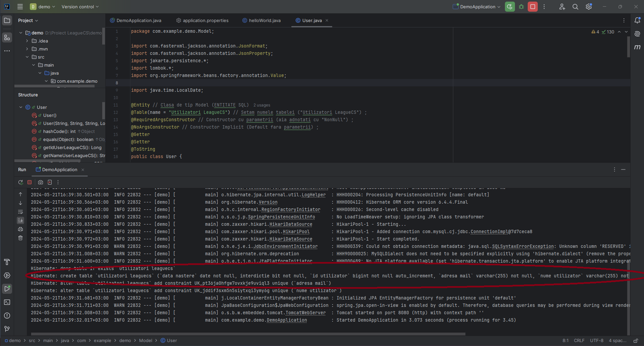Stop the running DemoApplication (red square)
Screen dimensions: 644x346
532,7
